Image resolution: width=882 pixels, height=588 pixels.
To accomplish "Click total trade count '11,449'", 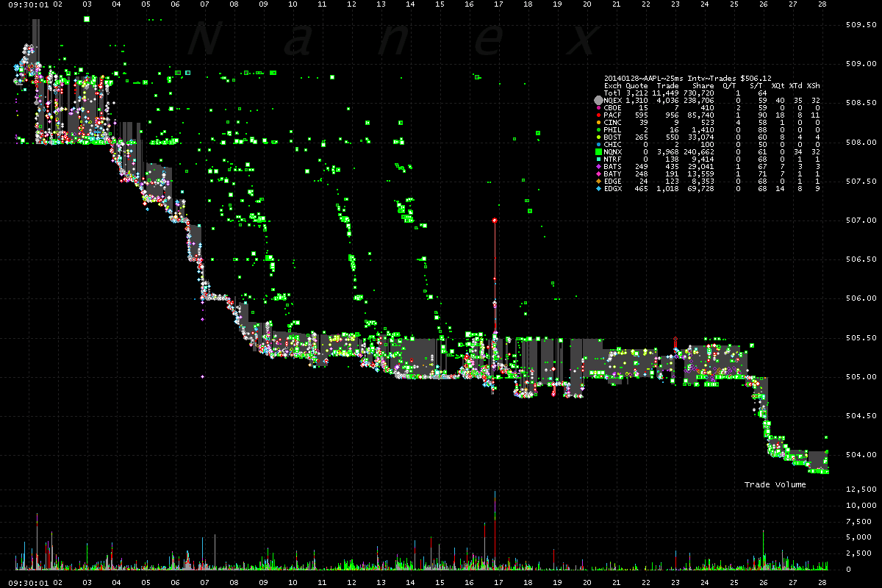I will [666, 93].
